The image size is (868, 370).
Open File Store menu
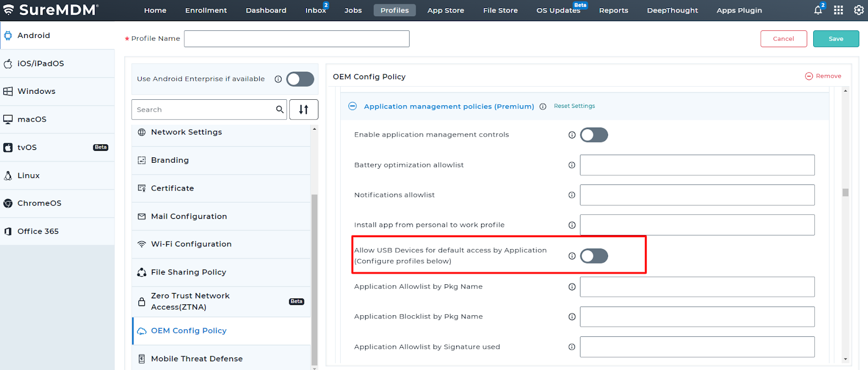pyautogui.click(x=500, y=10)
